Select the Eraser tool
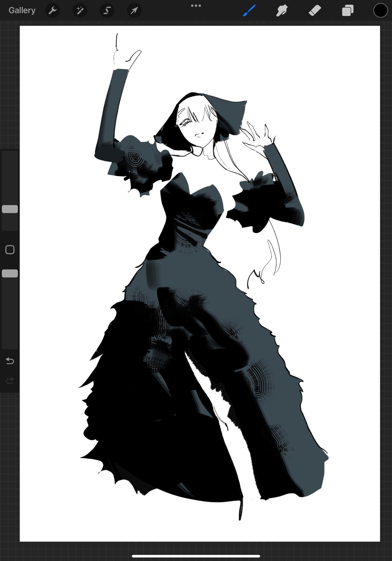Image resolution: width=392 pixels, height=561 pixels. click(x=315, y=11)
